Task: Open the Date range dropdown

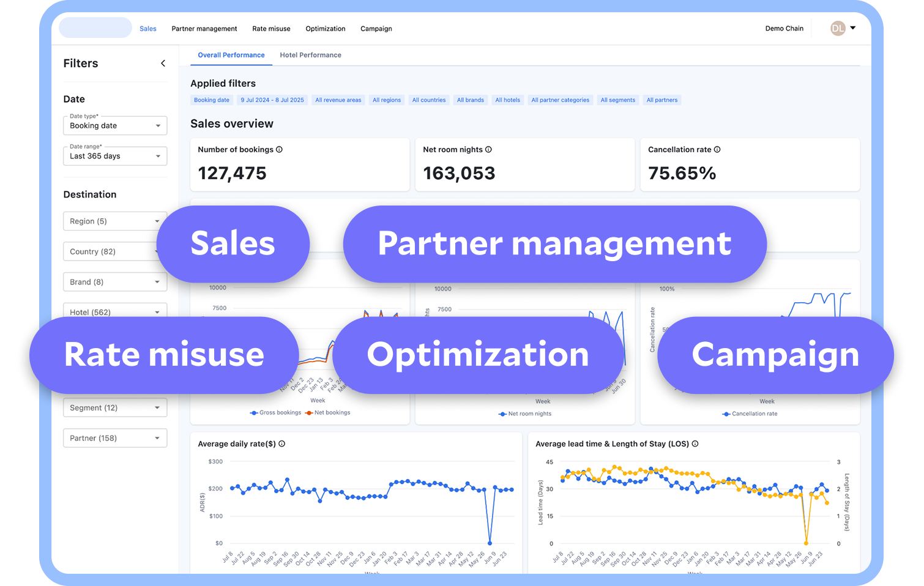Action: 115,156
